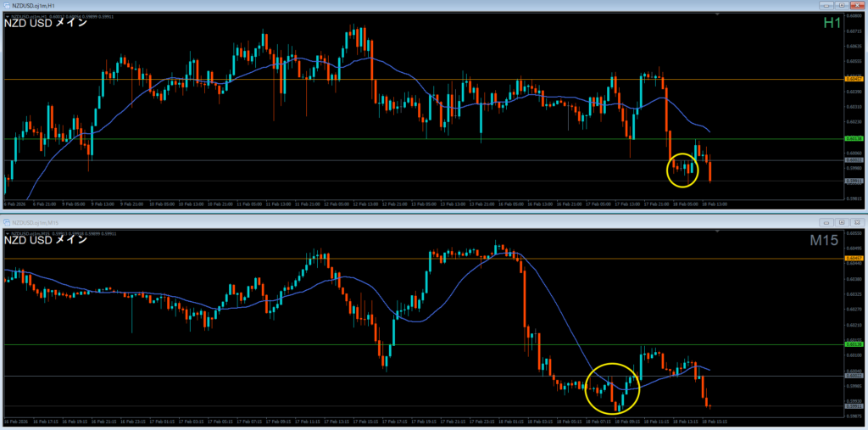Click the green H1 timeframe label
Viewport: 868px width, 430px height.
click(832, 24)
